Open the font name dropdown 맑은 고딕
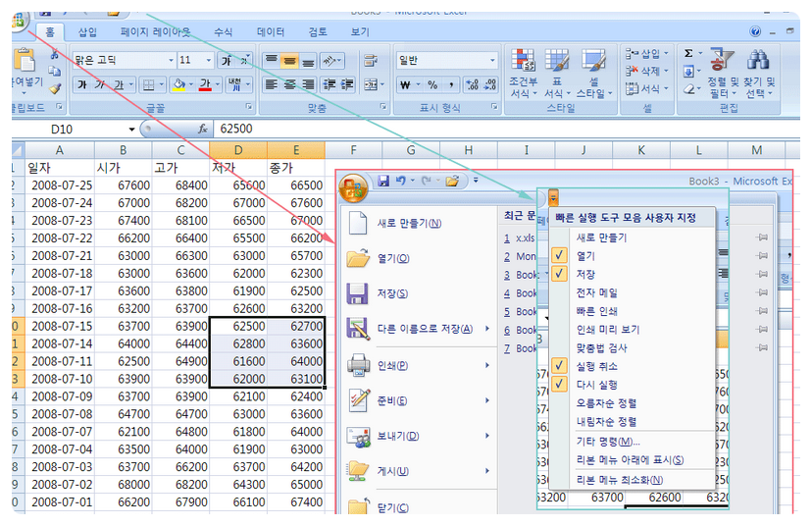The image size is (812, 526). (x=122, y=60)
